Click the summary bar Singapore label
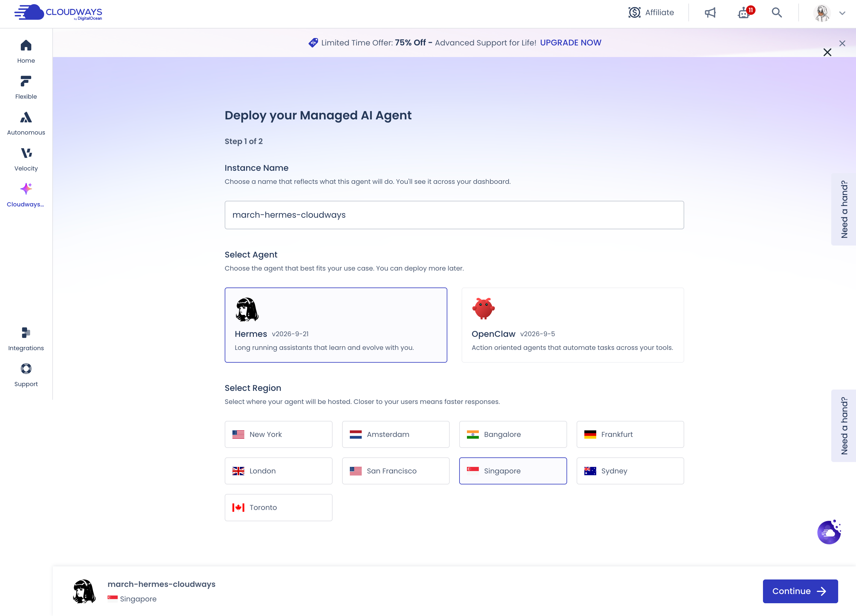 [138, 599]
